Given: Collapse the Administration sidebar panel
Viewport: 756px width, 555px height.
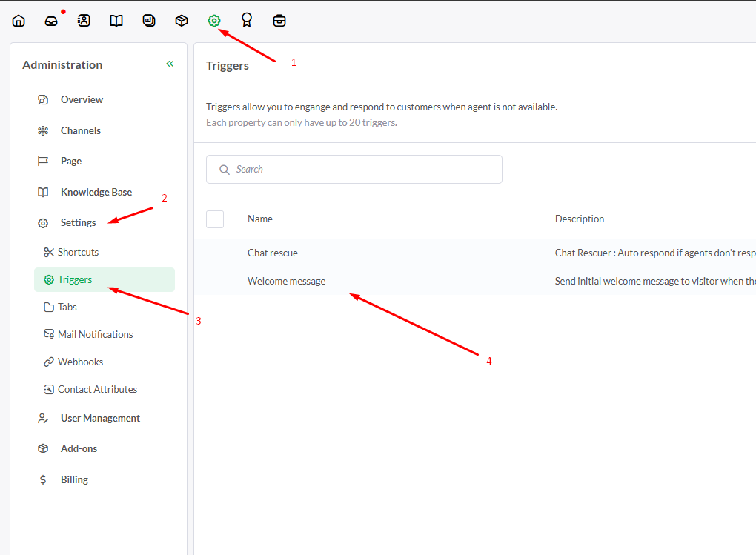Looking at the screenshot, I should [170, 64].
